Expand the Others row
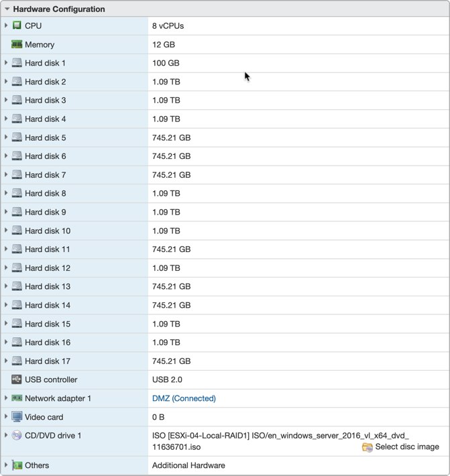The height and width of the screenshot is (476, 450). (x=6, y=465)
